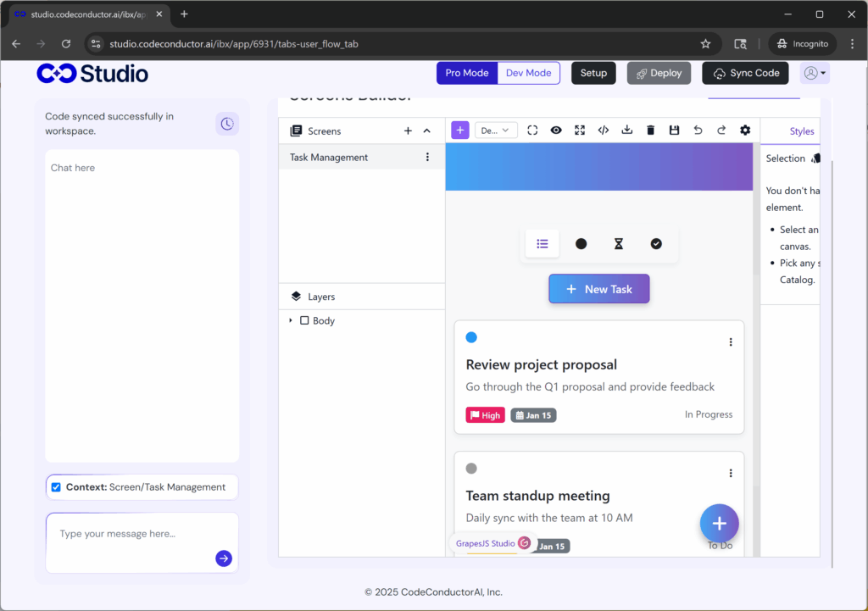Collapse the Screens panel with the chevron
Image resolution: width=868 pixels, height=611 pixels.
pyautogui.click(x=426, y=131)
